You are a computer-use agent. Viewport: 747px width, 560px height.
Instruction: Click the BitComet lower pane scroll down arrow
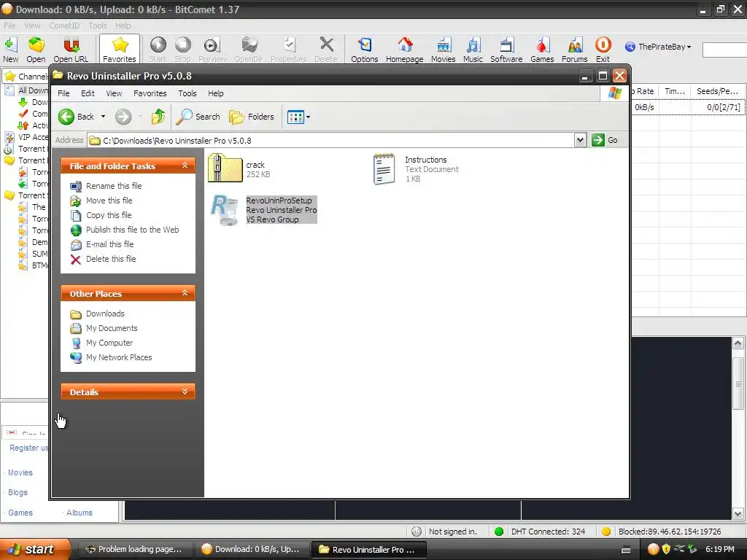(738, 513)
